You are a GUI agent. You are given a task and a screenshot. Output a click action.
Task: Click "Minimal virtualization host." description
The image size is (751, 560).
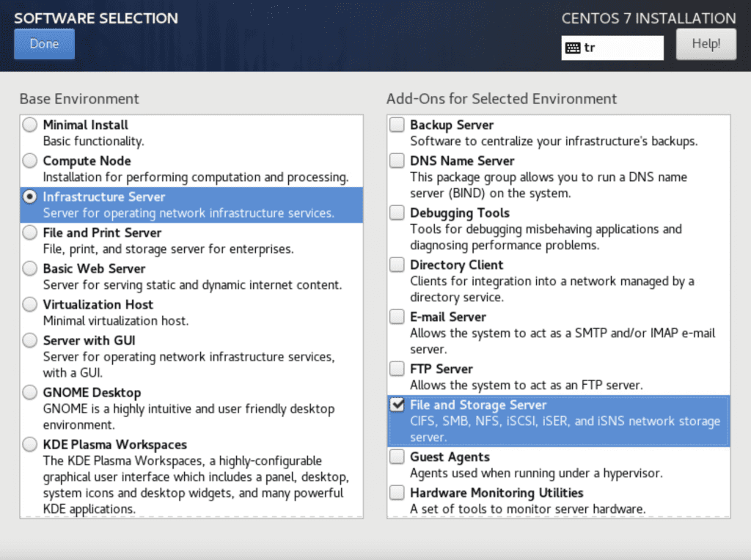click(116, 321)
